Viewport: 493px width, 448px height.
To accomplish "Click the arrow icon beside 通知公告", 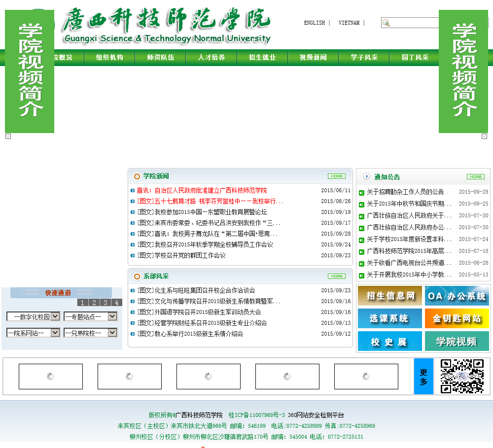I will pyautogui.click(x=366, y=176).
